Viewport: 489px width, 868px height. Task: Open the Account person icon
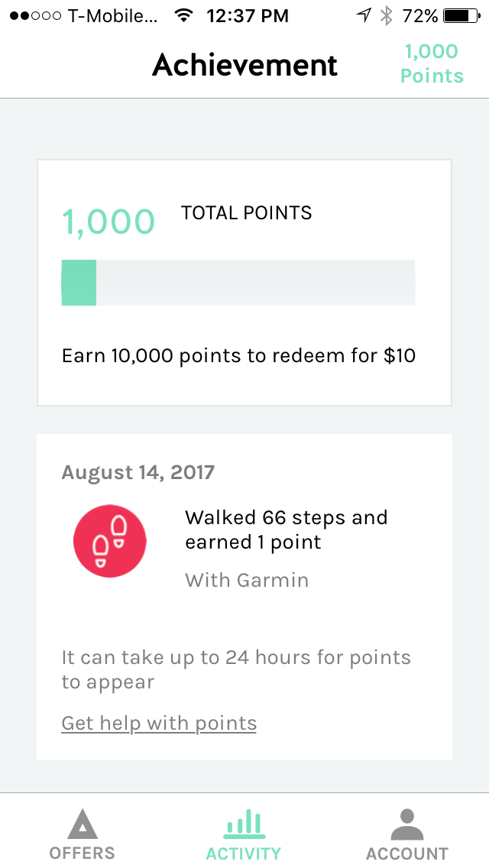coord(406,824)
